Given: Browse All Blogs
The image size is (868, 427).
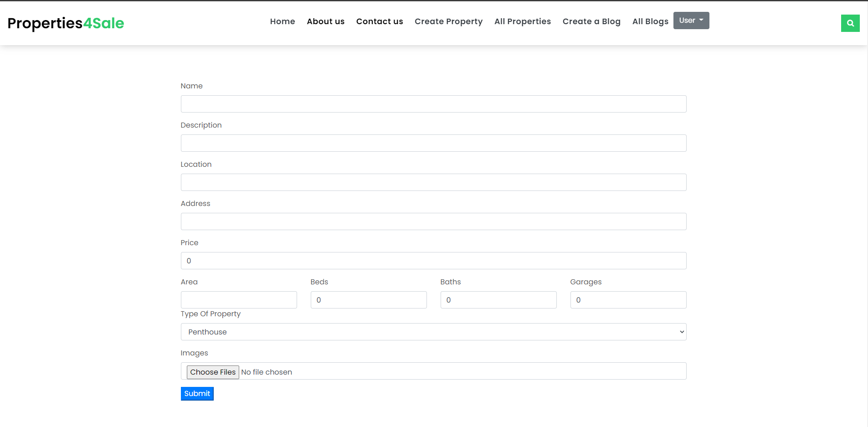Looking at the screenshot, I should pos(650,21).
